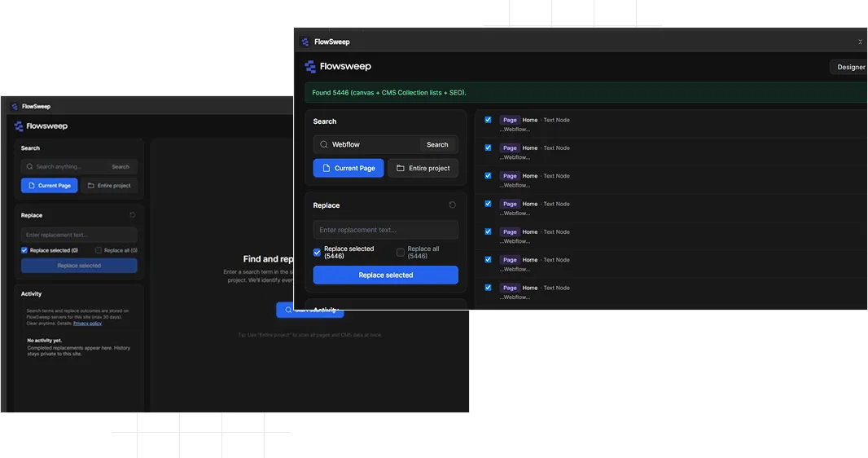Click the FlowSweep title bar logo in front window
This screenshot has width=868, height=458.
(x=305, y=42)
